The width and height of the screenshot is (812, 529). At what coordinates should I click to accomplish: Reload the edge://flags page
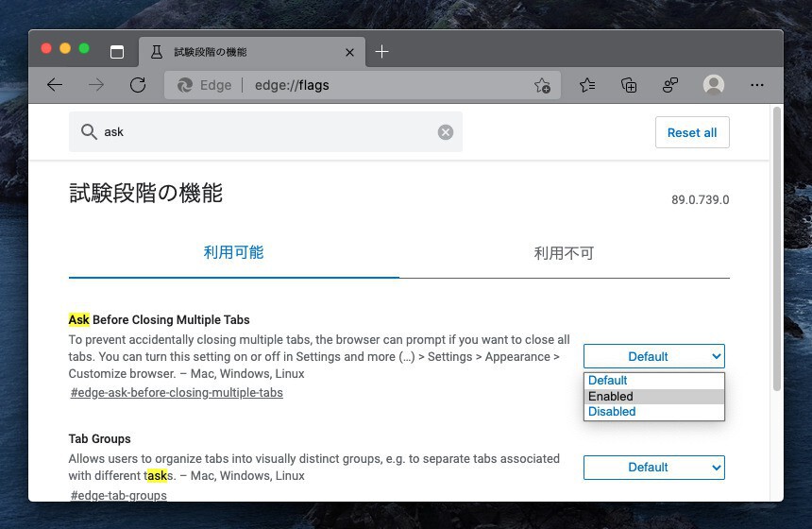click(138, 85)
